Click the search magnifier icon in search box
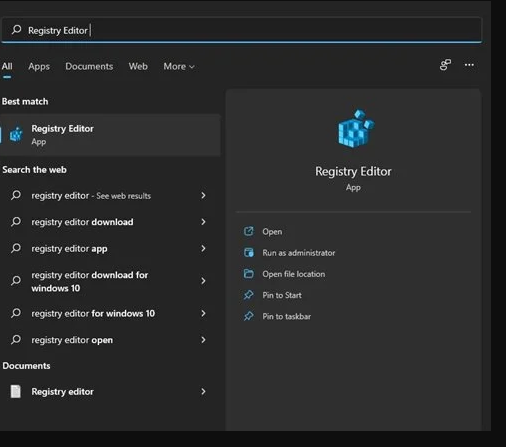 coord(16,30)
